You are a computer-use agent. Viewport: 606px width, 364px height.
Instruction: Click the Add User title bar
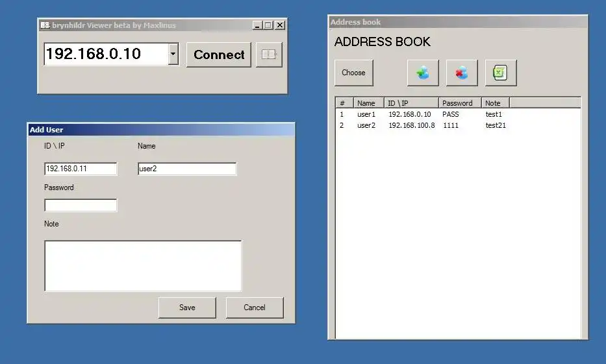tap(161, 130)
